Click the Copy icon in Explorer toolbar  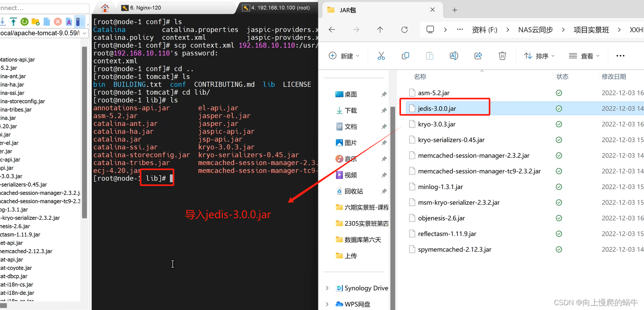point(405,56)
